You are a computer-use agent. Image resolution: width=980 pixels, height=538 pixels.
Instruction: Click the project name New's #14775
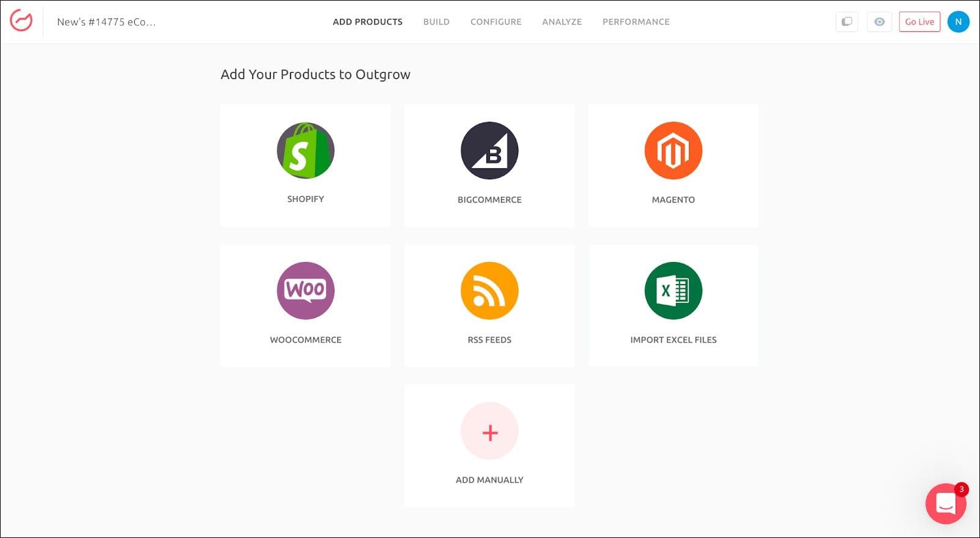[106, 22]
